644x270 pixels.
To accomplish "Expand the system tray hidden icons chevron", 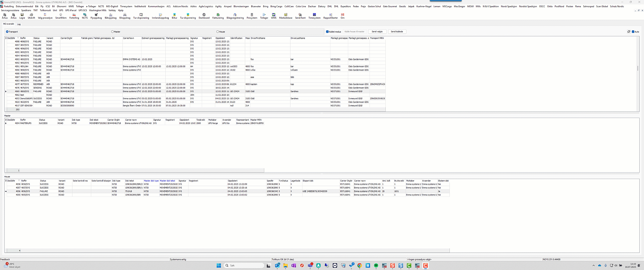I will point(593,266).
